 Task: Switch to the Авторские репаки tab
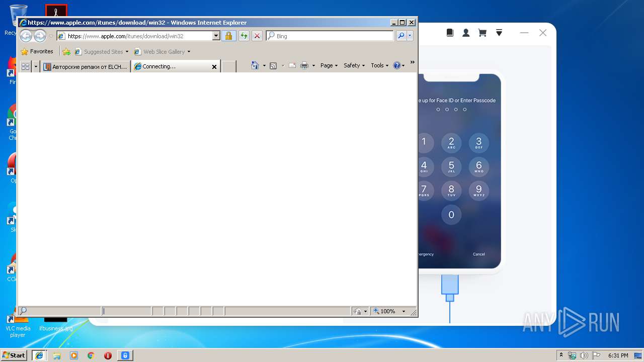86,66
